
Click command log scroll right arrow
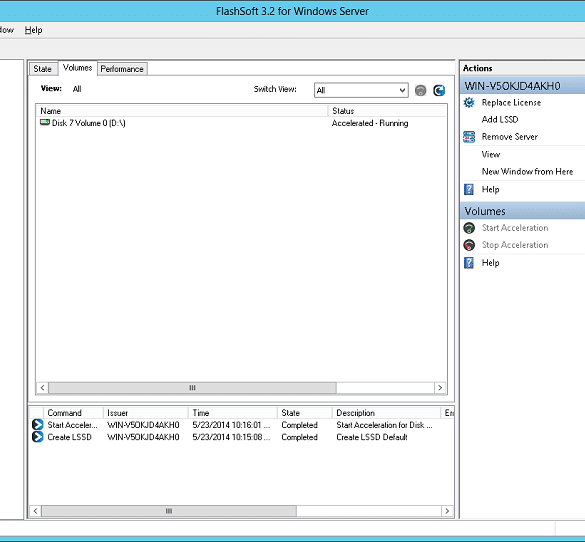[447, 511]
